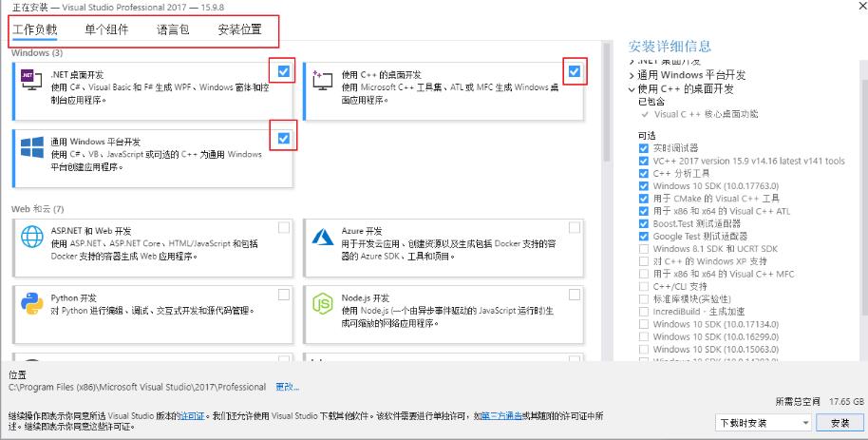
Task: Collapse 使用 C++ 的桌面开发 details section
Action: (x=632, y=89)
